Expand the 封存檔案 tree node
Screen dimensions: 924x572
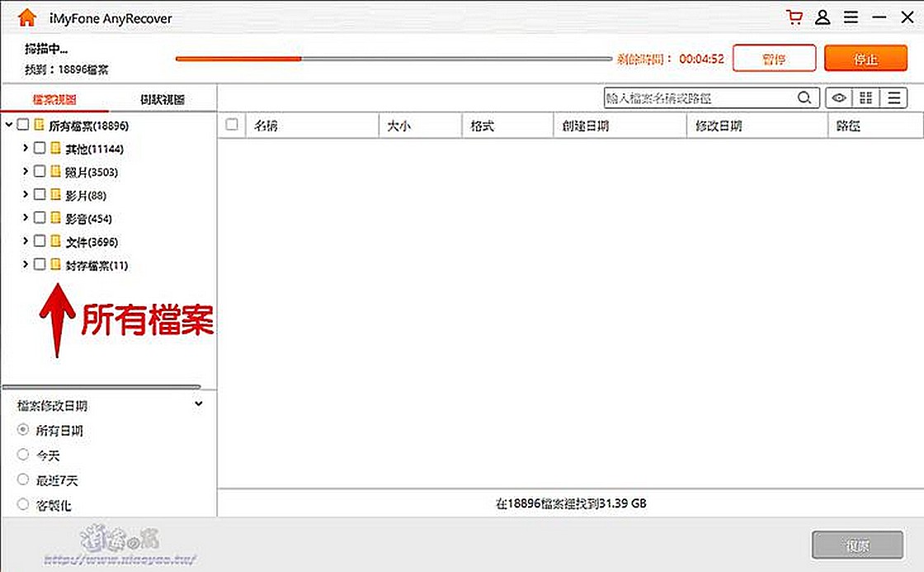click(x=26, y=264)
